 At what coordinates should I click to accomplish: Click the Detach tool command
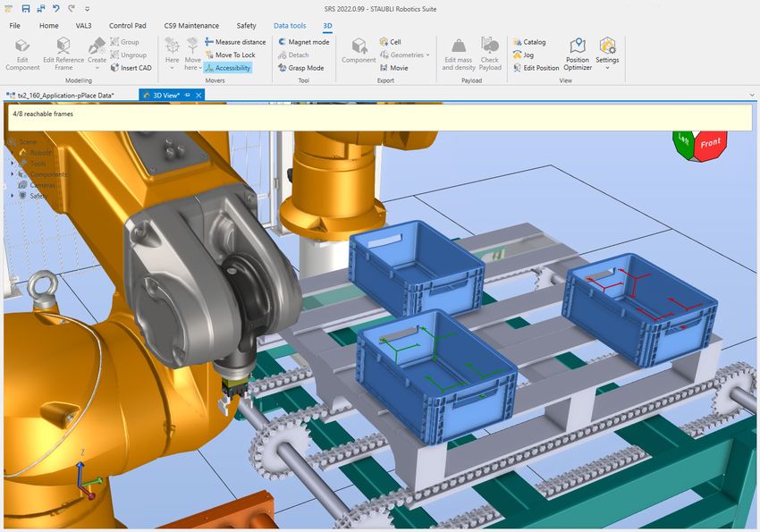point(293,55)
